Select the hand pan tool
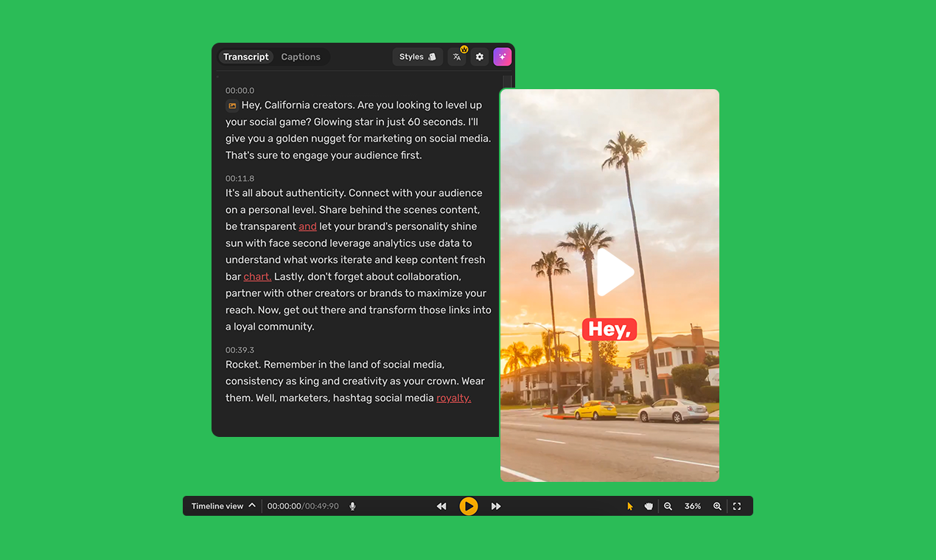936x560 pixels. click(649, 506)
